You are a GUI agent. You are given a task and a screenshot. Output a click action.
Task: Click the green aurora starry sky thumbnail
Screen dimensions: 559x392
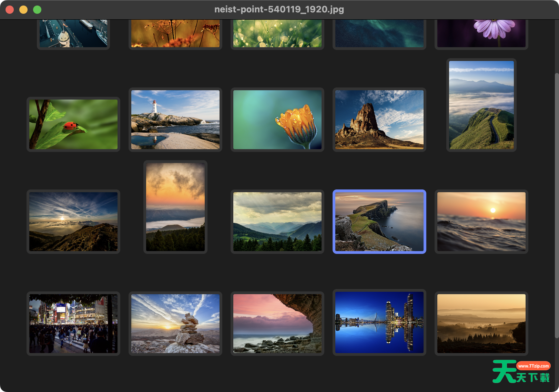click(x=379, y=33)
